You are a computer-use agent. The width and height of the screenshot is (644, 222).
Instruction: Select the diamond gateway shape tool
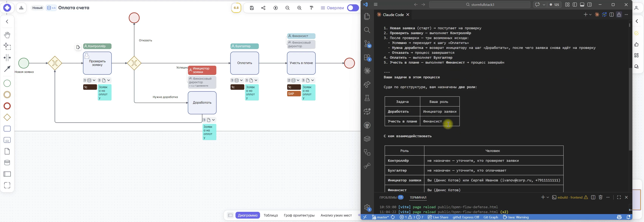pyautogui.click(x=7, y=117)
